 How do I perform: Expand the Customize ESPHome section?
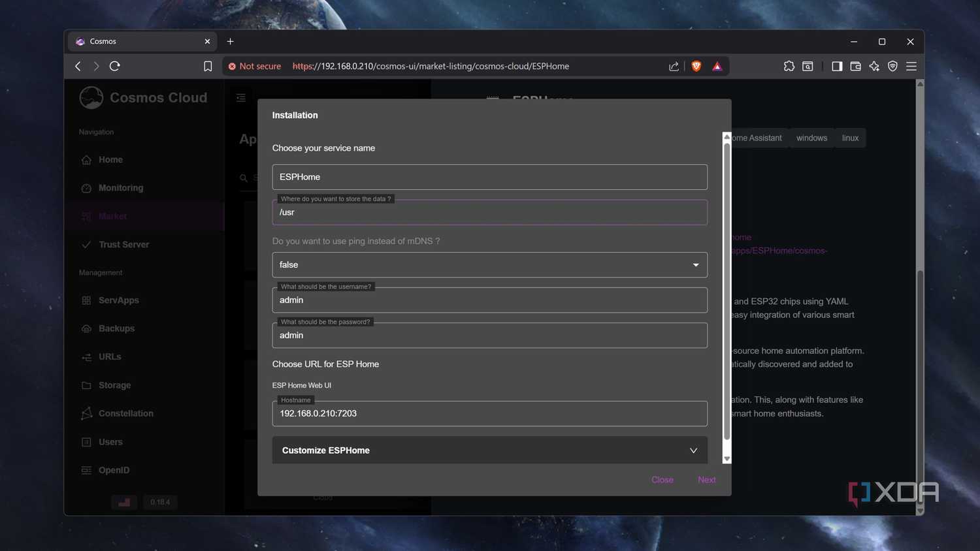coord(489,450)
